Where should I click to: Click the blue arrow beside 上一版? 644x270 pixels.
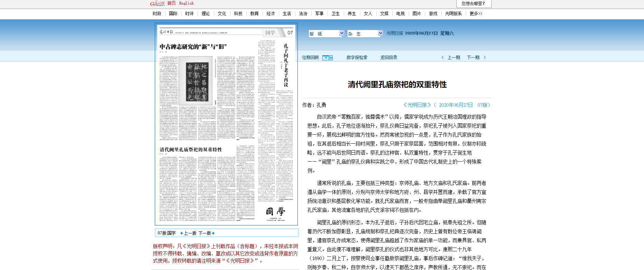pos(182,233)
